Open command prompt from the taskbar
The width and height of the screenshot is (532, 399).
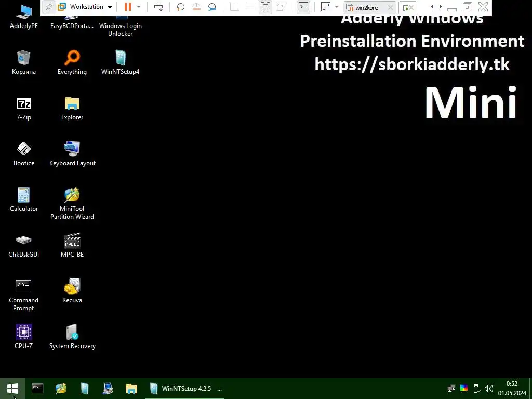(37, 389)
